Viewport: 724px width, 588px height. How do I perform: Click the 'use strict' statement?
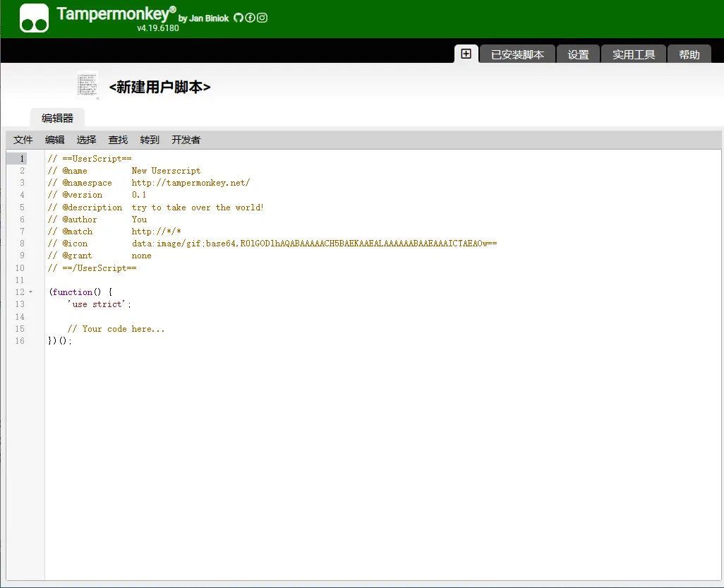(x=99, y=304)
